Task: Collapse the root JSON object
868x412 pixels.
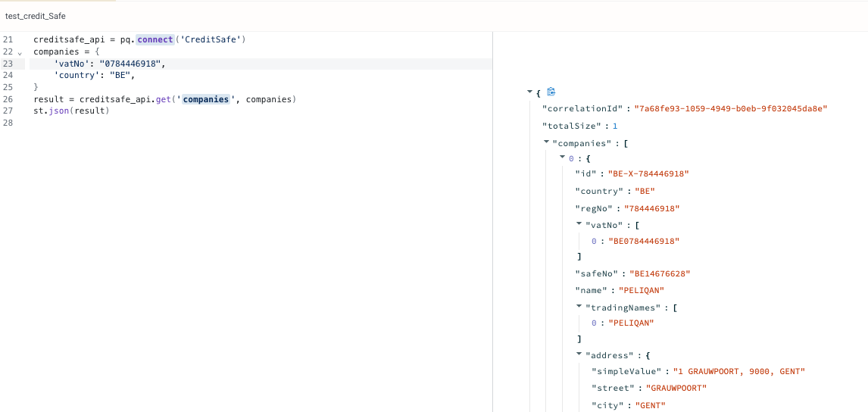Action: (x=530, y=92)
